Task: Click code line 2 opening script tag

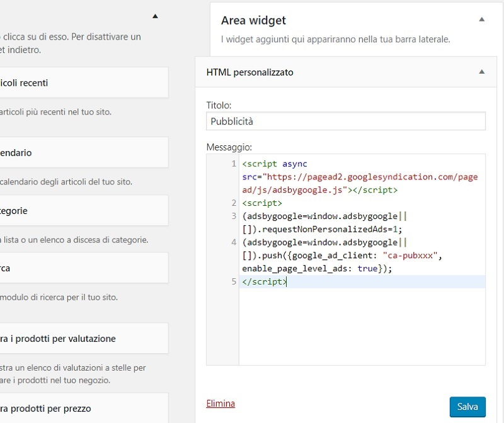Action: point(262,203)
